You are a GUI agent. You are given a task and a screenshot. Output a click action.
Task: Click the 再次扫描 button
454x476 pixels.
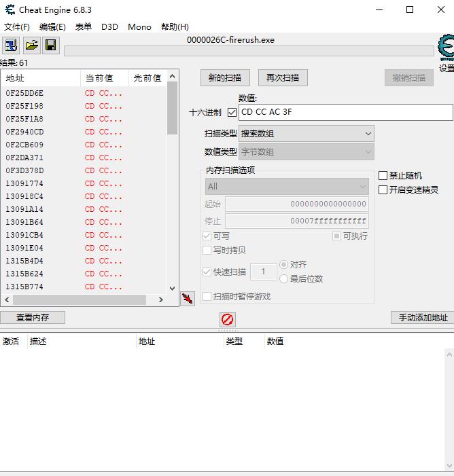(283, 78)
